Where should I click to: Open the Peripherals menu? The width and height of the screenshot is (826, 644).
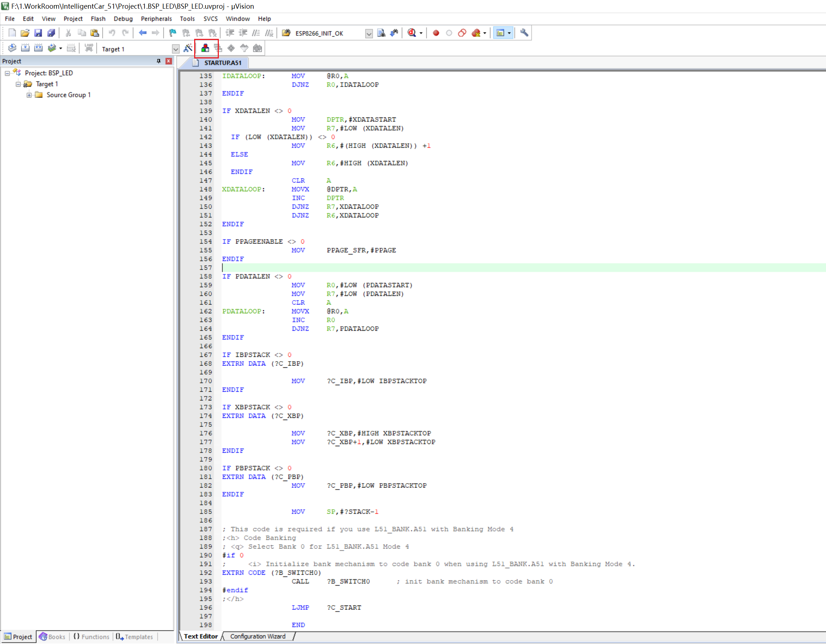[156, 19]
